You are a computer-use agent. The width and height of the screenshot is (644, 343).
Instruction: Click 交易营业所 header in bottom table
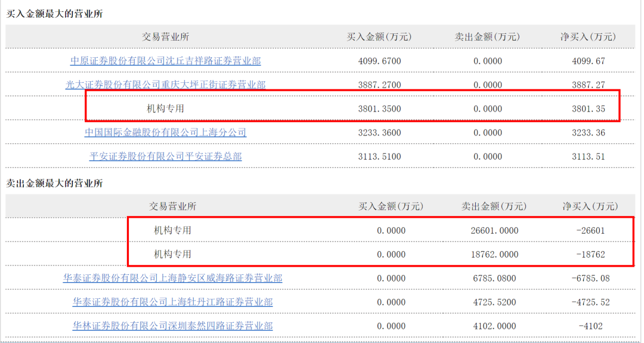point(172,206)
